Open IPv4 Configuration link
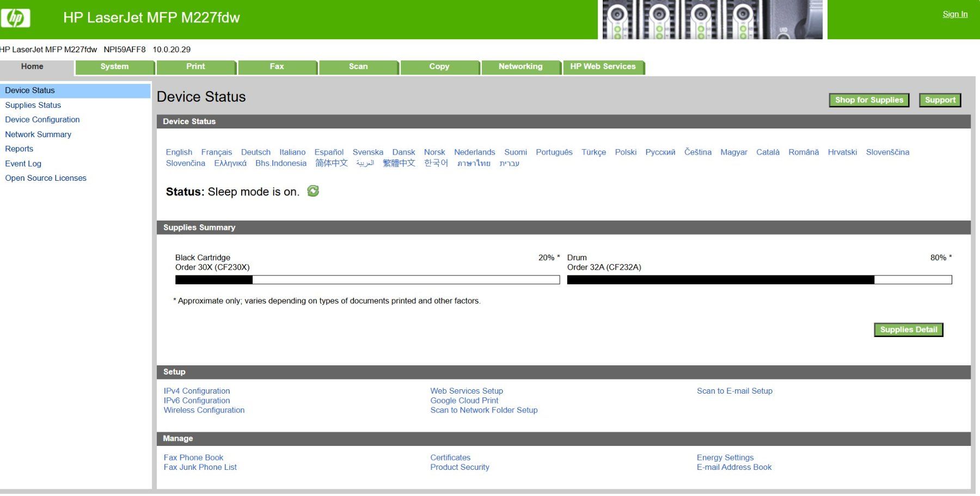Screen dimensions: 980x496 pos(197,391)
